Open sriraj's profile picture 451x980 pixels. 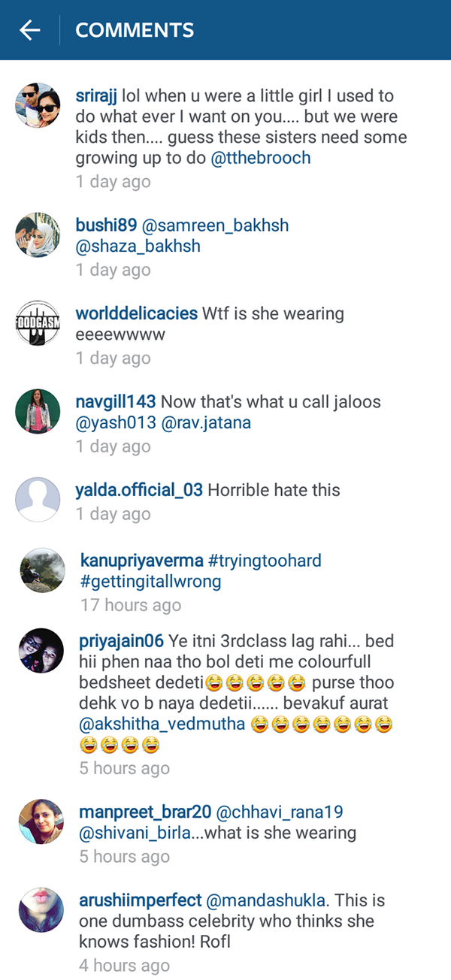(38, 105)
